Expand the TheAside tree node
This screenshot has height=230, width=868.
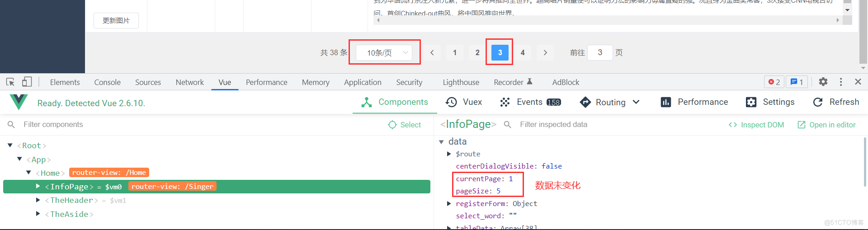point(38,214)
